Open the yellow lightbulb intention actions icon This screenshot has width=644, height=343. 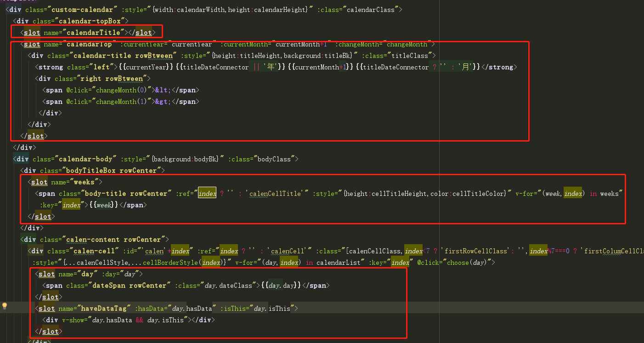(5, 306)
